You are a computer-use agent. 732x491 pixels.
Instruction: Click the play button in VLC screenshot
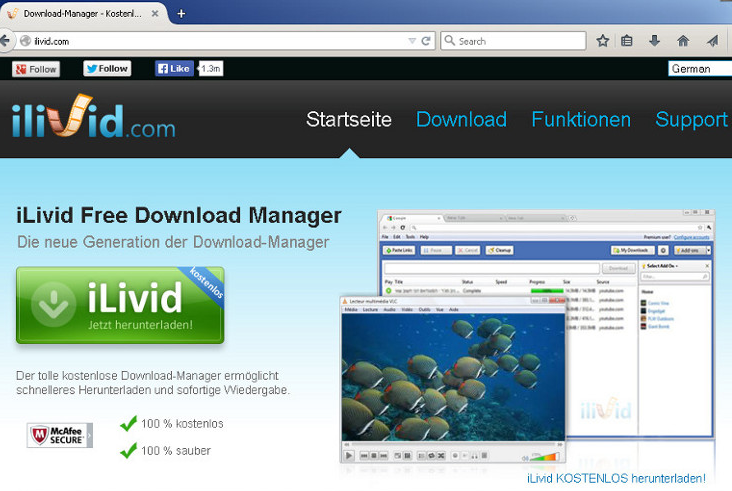pos(349,456)
